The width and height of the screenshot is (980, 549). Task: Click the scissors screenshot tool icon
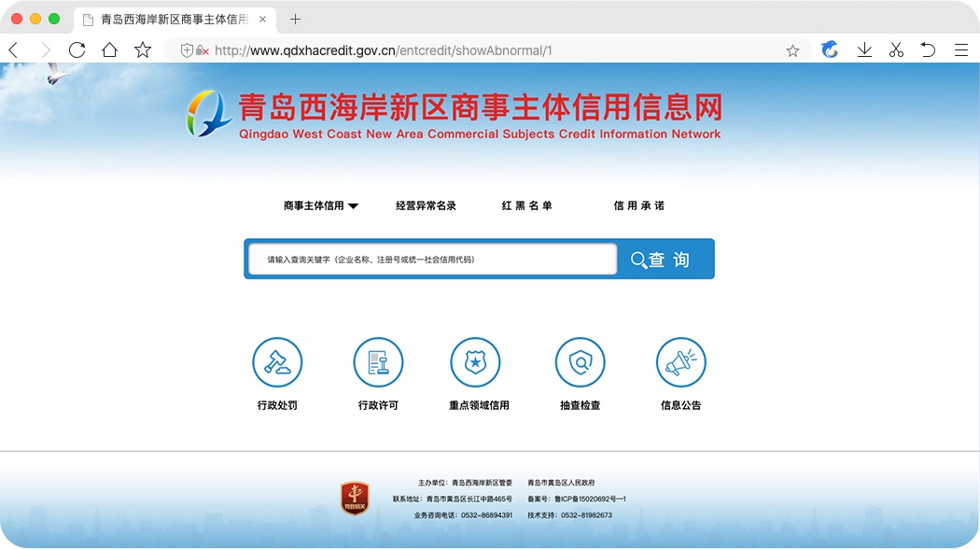pos(896,50)
